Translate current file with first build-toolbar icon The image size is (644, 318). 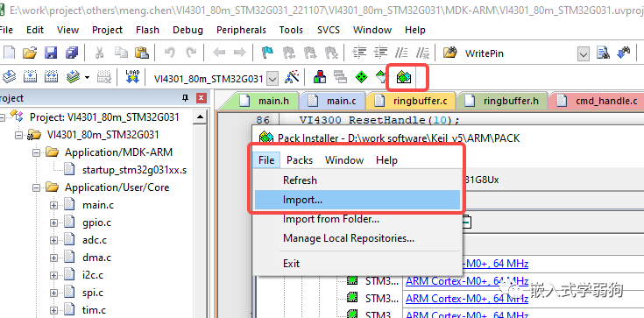9,76
